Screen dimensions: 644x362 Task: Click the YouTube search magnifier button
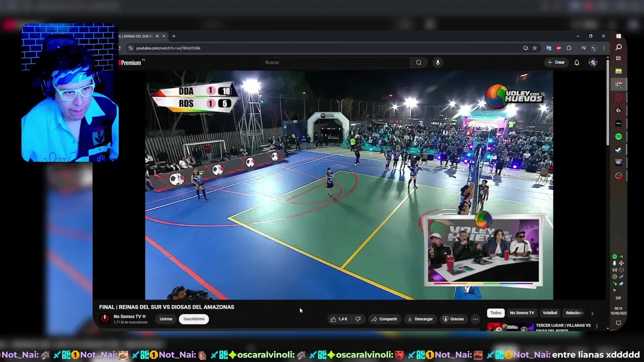pos(419,62)
